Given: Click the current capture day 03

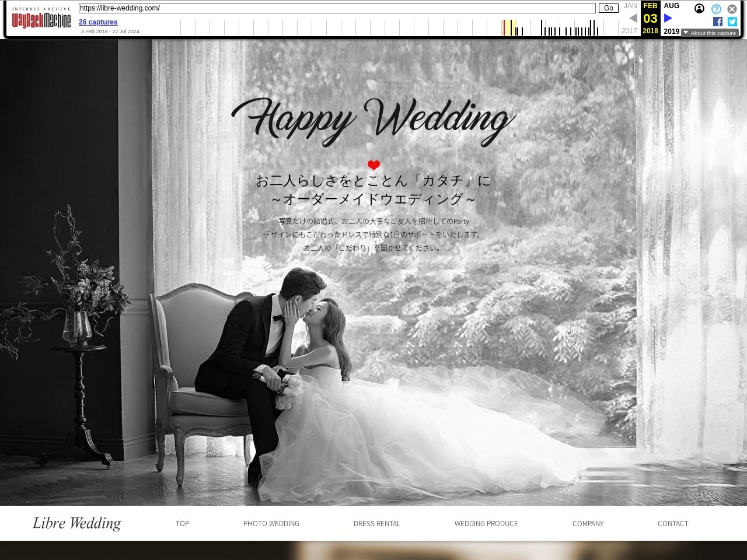Looking at the screenshot, I should point(650,18).
